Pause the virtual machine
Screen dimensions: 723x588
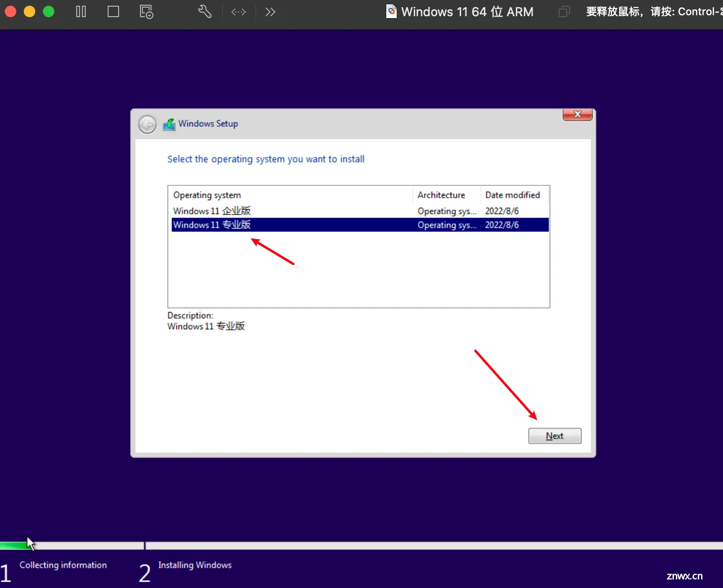tap(81, 11)
